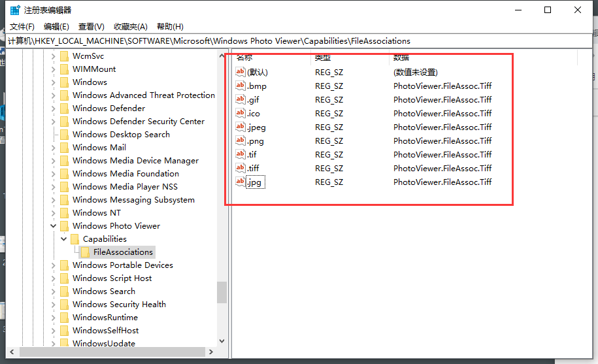Click the registry path address bar
This screenshot has width=598, height=364.
pyautogui.click(x=299, y=41)
